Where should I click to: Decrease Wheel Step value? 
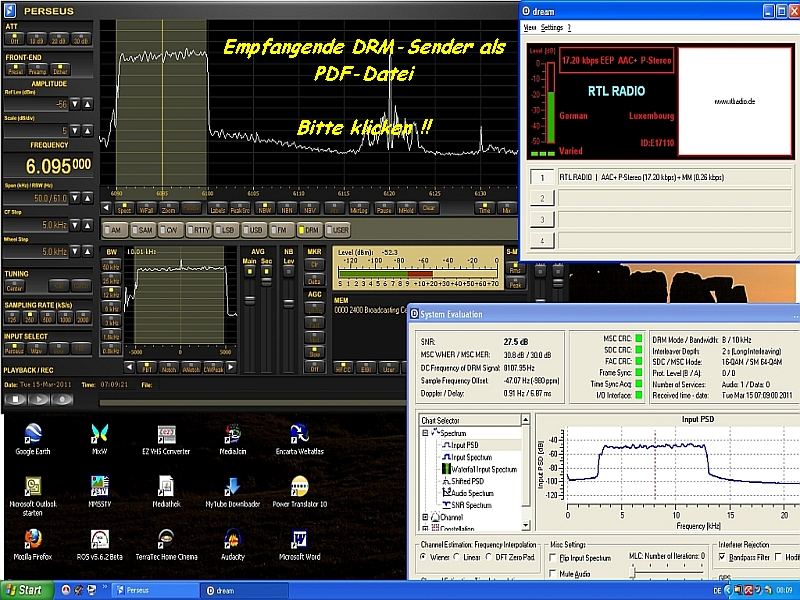tap(75, 252)
